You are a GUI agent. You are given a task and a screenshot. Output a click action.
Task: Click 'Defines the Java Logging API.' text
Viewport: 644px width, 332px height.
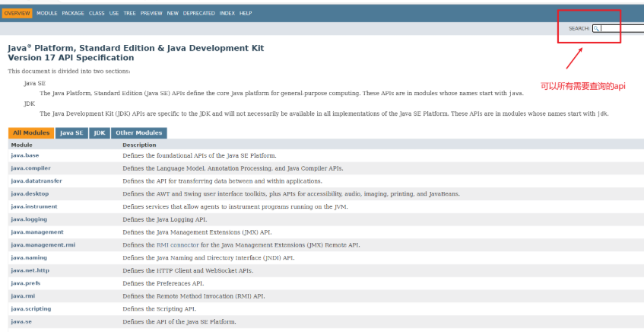coord(165,219)
